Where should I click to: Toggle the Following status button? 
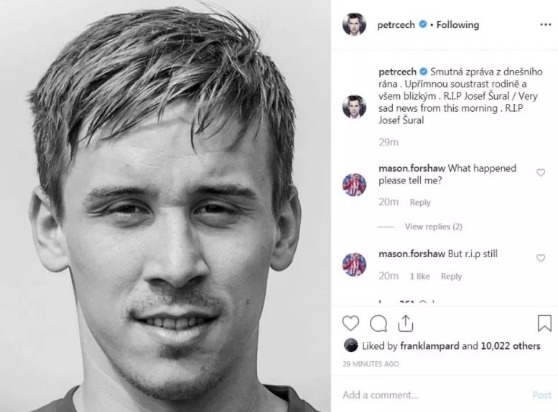458,25
